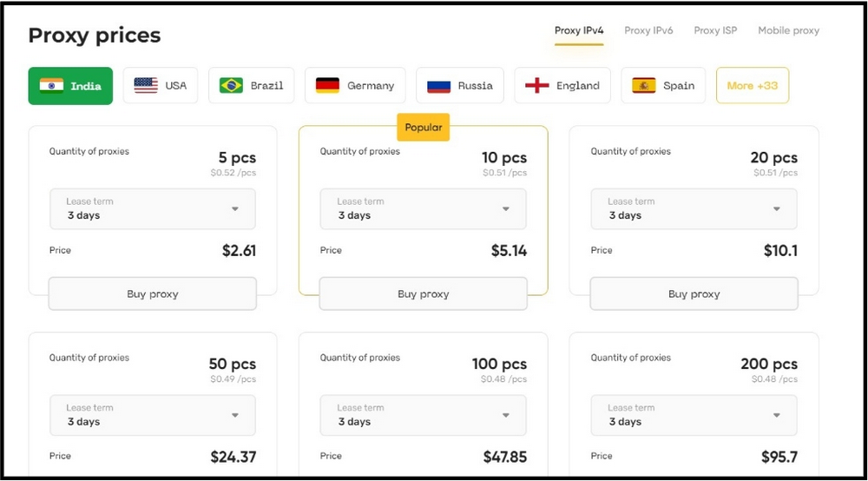Pick the Brazil flag country
Viewport: 868px width, 481px height.
(x=252, y=86)
